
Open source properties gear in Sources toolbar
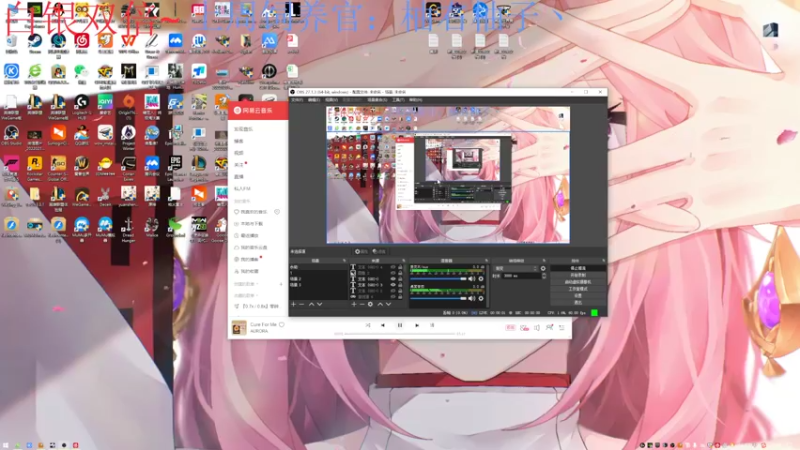370,304
